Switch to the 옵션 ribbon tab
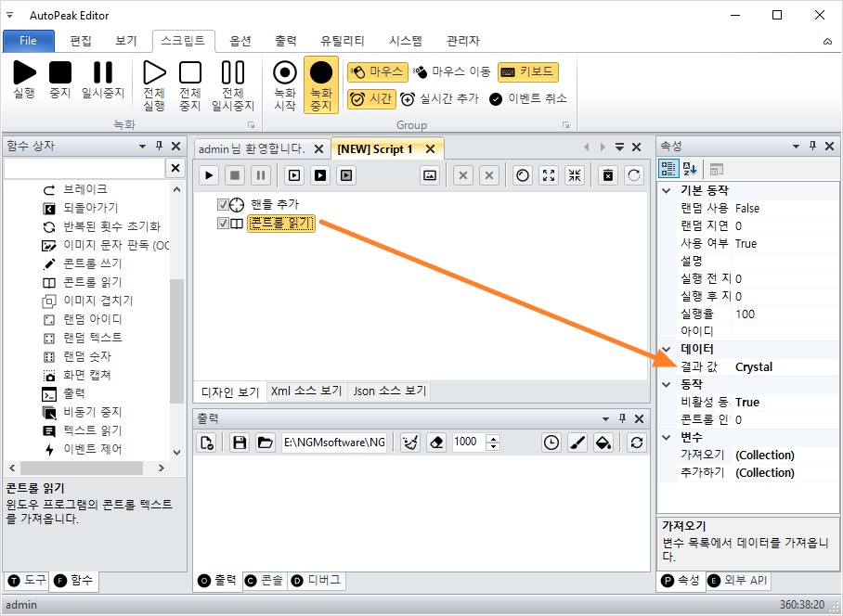The height and width of the screenshot is (616, 843). point(240,41)
